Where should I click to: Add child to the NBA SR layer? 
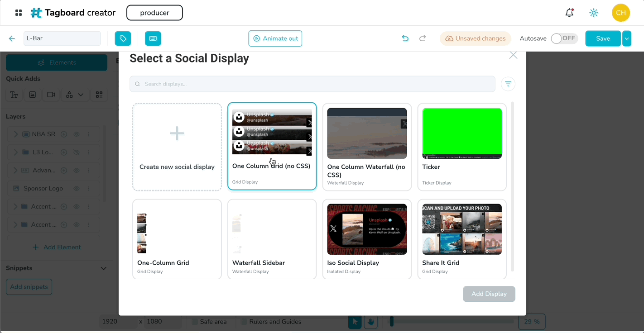tap(64, 134)
